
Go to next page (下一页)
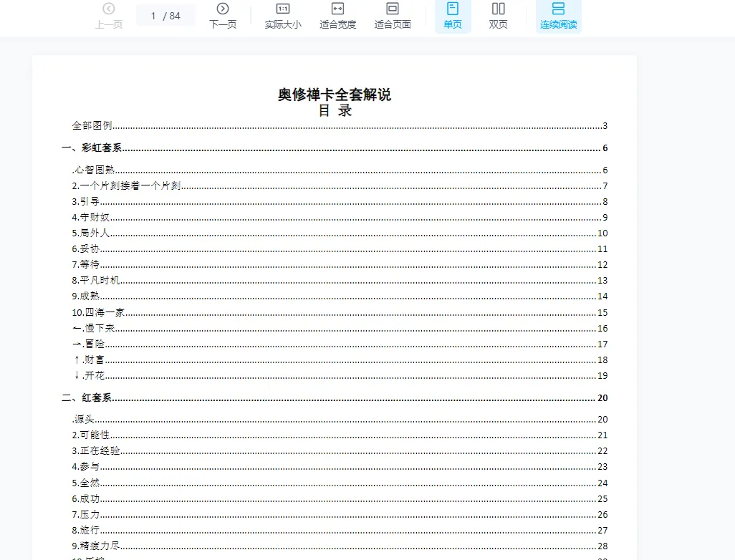223,16
